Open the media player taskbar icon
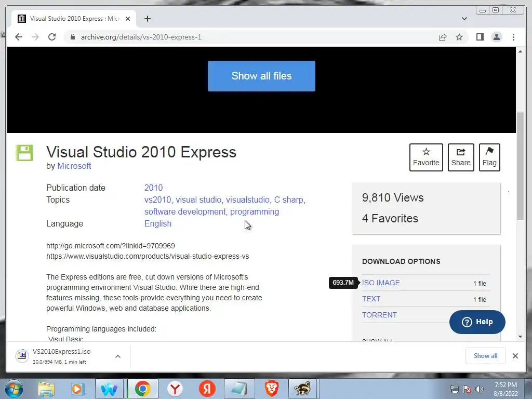Viewport: 532px width, 399px height. point(78,389)
